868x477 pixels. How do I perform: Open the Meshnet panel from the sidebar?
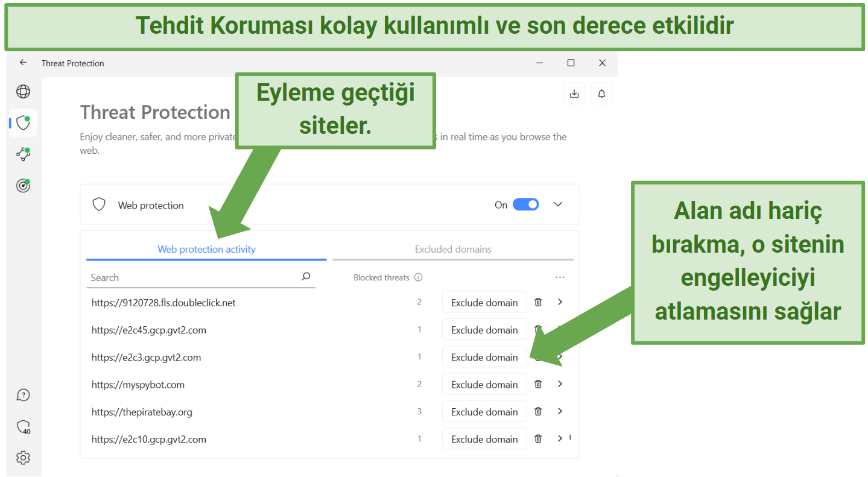pos(23,154)
